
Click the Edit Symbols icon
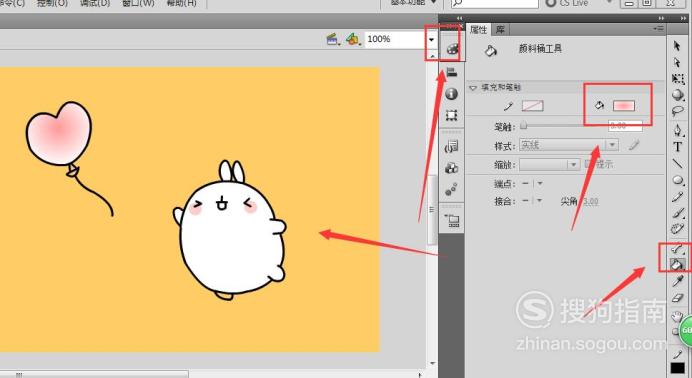352,39
